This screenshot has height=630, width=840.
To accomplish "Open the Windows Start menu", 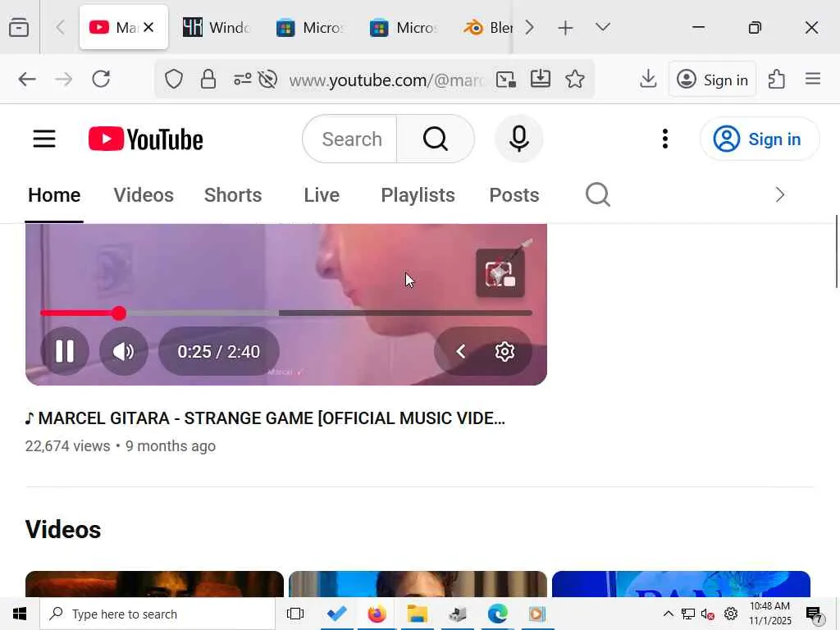I will [20, 614].
